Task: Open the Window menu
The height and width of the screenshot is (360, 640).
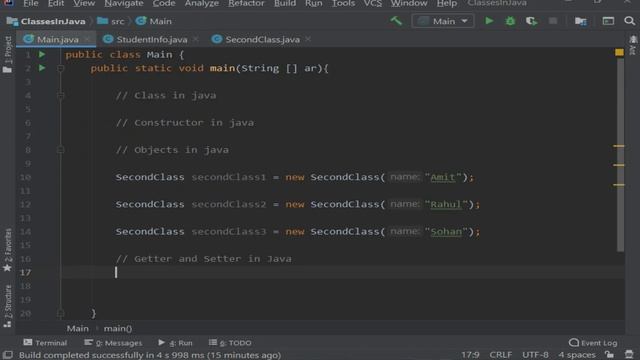Action: (x=409, y=3)
